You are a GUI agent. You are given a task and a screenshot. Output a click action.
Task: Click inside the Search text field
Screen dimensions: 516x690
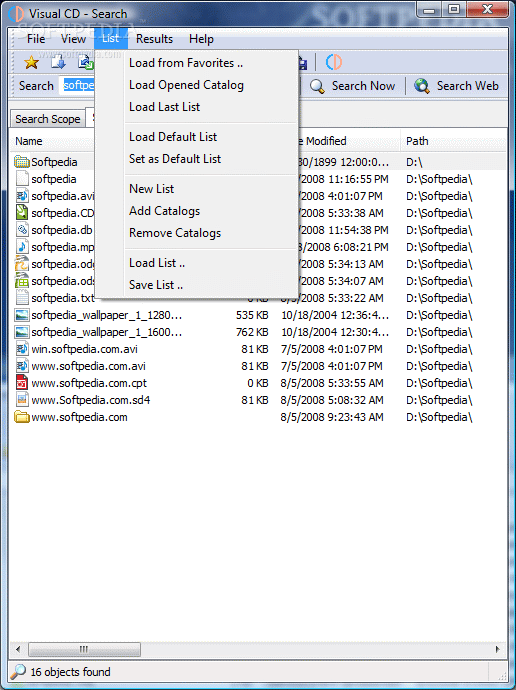(x=78, y=85)
